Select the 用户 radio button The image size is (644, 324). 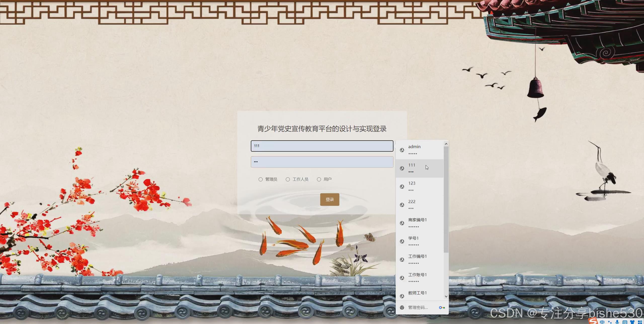(319, 179)
